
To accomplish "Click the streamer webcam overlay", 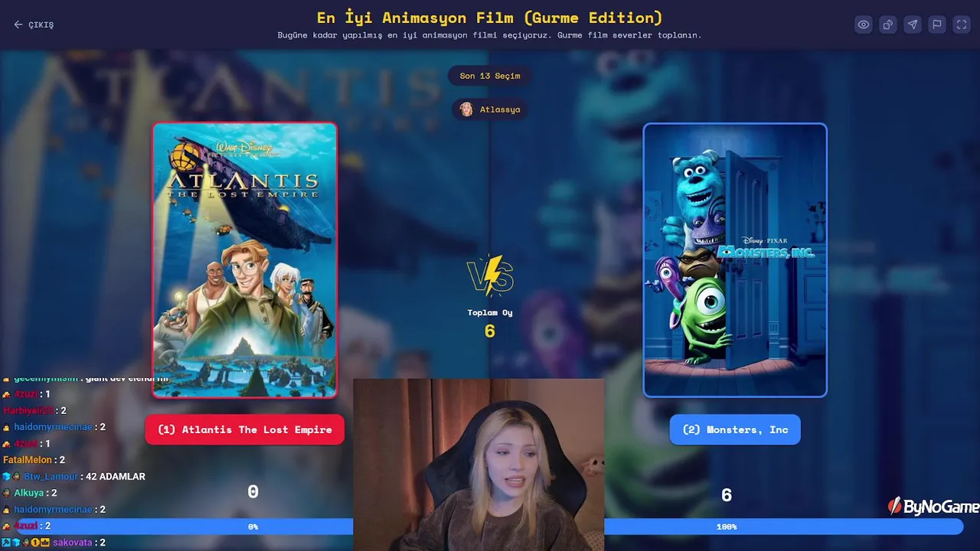I will 479,465.
